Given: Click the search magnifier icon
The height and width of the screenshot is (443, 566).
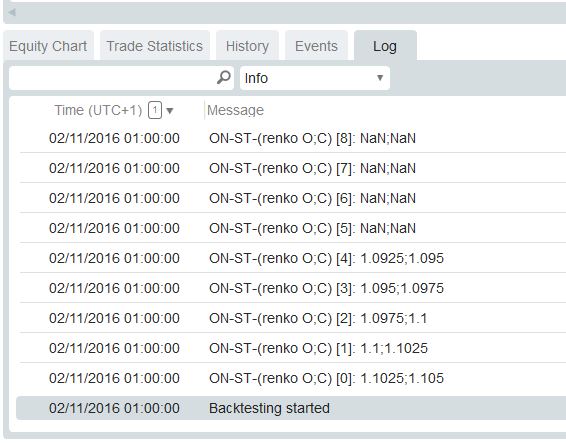Looking at the screenshot, I should click(224, 77).
